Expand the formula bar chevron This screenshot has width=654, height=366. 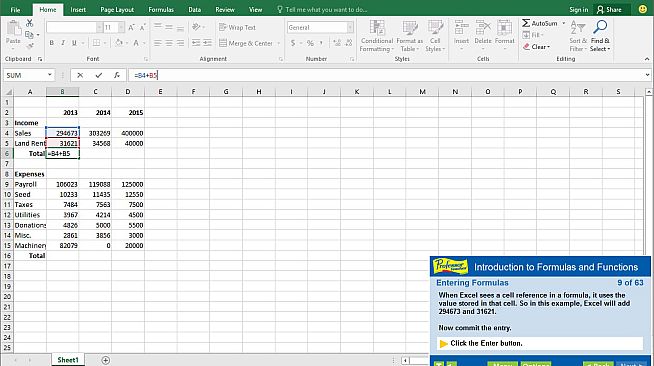647,75
